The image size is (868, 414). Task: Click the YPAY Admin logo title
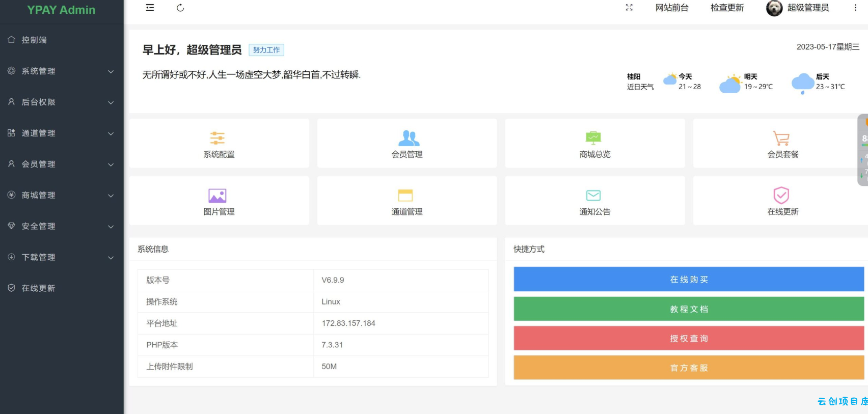point(61,10)
